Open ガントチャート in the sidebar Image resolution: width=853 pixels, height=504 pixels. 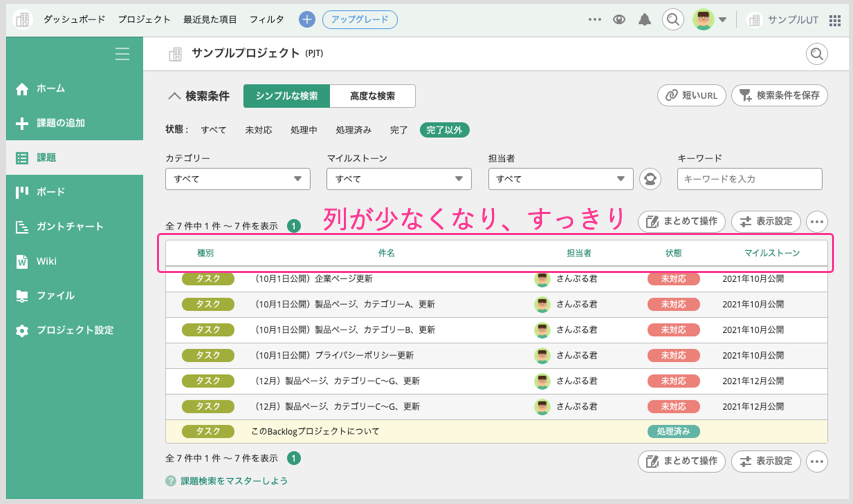coord(69,227)
